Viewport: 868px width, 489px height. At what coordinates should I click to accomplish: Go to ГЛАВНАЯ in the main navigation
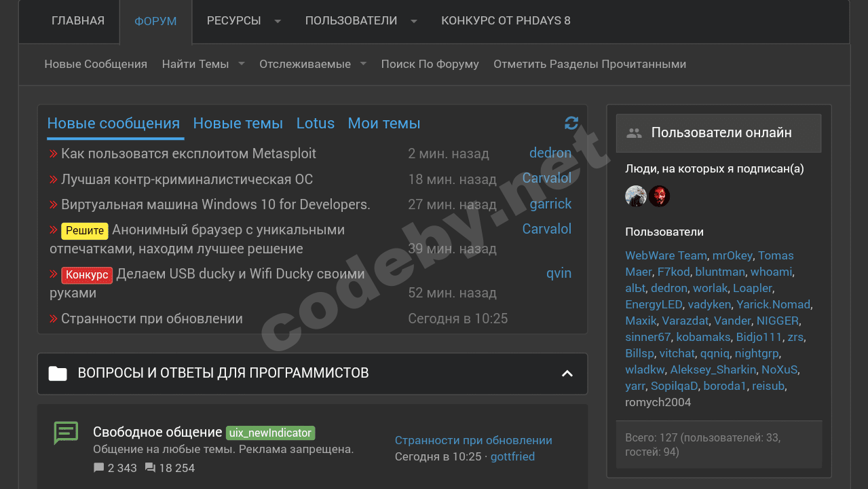click(x=78, y=20)
